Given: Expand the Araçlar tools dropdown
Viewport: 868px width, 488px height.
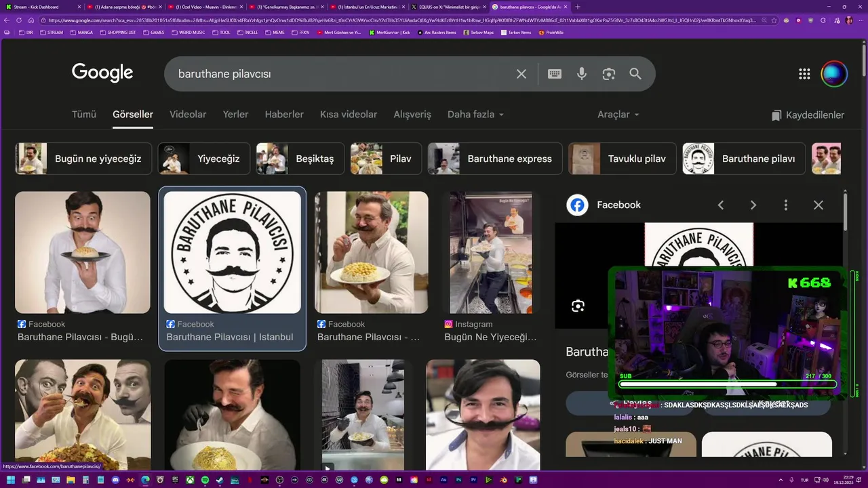Looking at the screenshot, I should pos(618,115).
